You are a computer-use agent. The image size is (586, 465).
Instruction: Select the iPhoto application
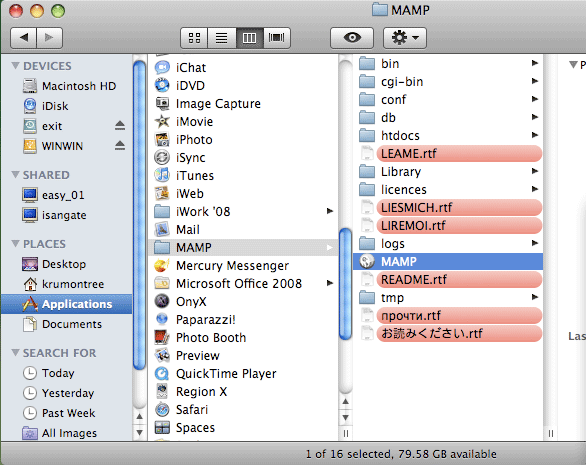[243, 139]
